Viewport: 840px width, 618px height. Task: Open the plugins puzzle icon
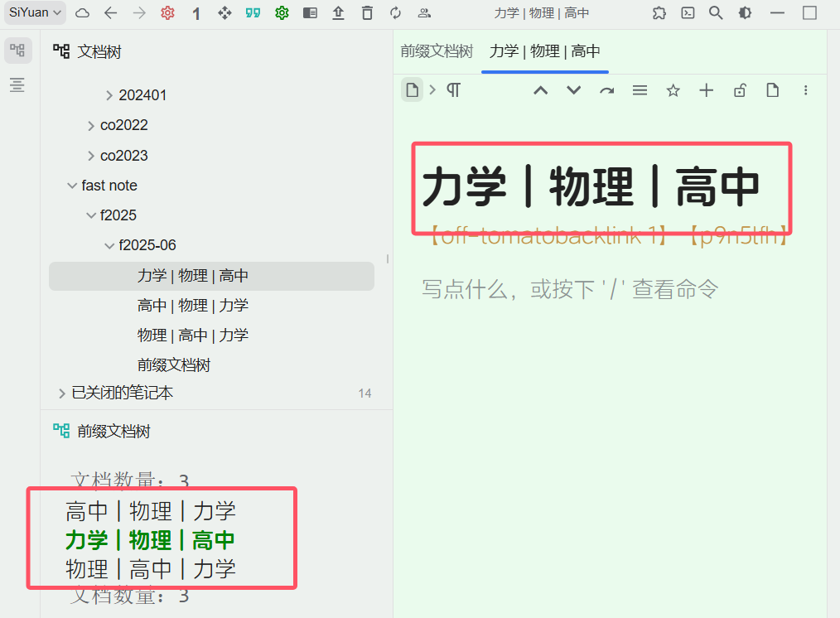[x=659, y=13]
